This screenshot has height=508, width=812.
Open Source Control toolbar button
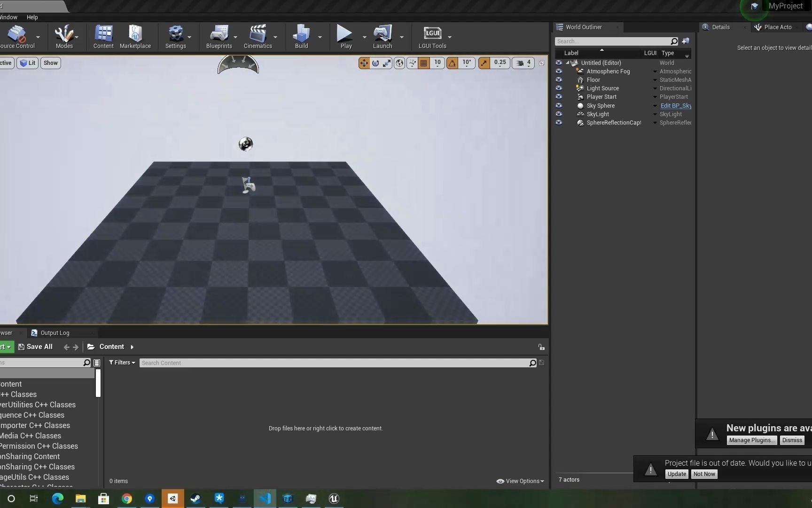point(17,37)
